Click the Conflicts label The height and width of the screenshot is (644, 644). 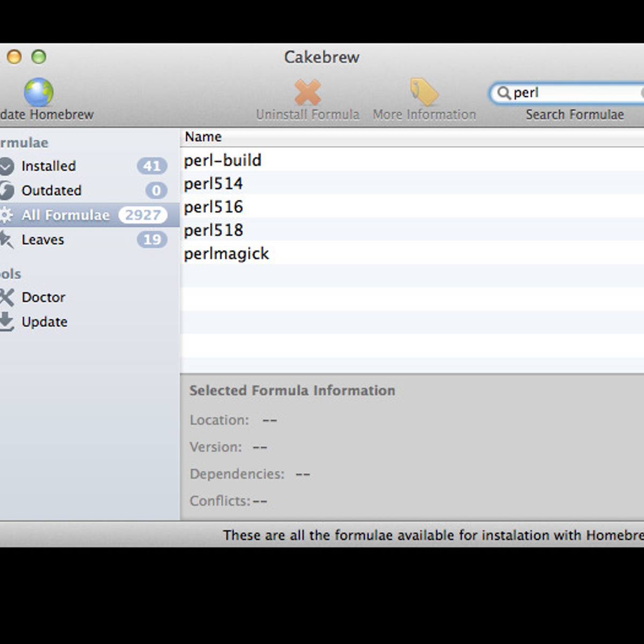pyautogui.click(x=220, y=501)
